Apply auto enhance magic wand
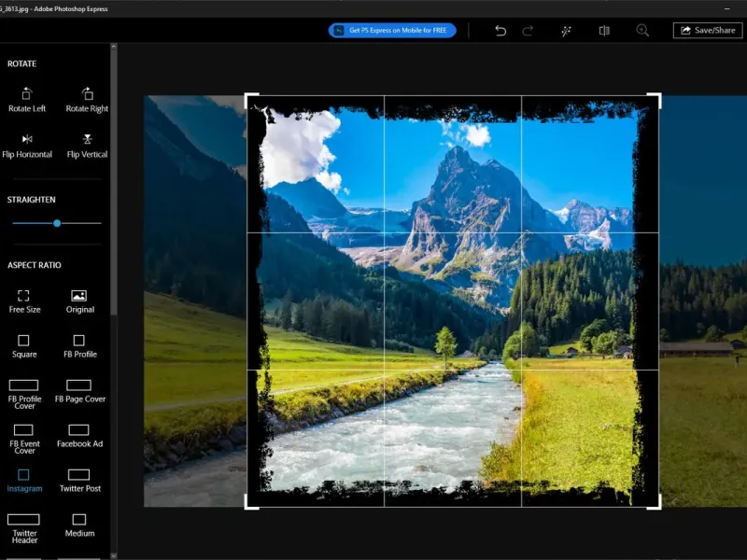The image size is (747, 560). [566, 31]
